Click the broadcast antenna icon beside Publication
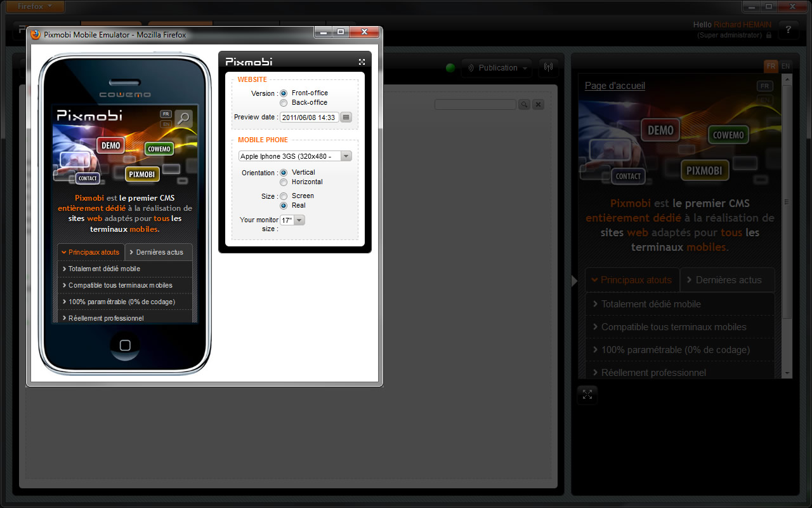Image resolution: width=812 pixels, height=508 pixels. [548, 67]
